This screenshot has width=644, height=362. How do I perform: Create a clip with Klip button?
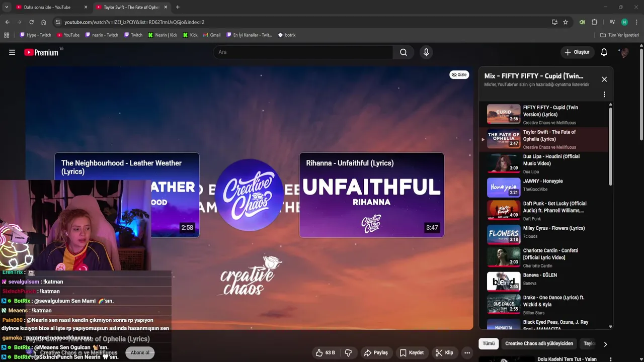coord(444,353)
